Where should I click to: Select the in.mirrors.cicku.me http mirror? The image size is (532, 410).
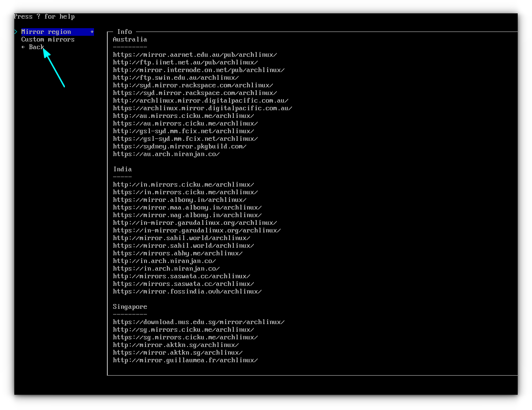point(183,184)
